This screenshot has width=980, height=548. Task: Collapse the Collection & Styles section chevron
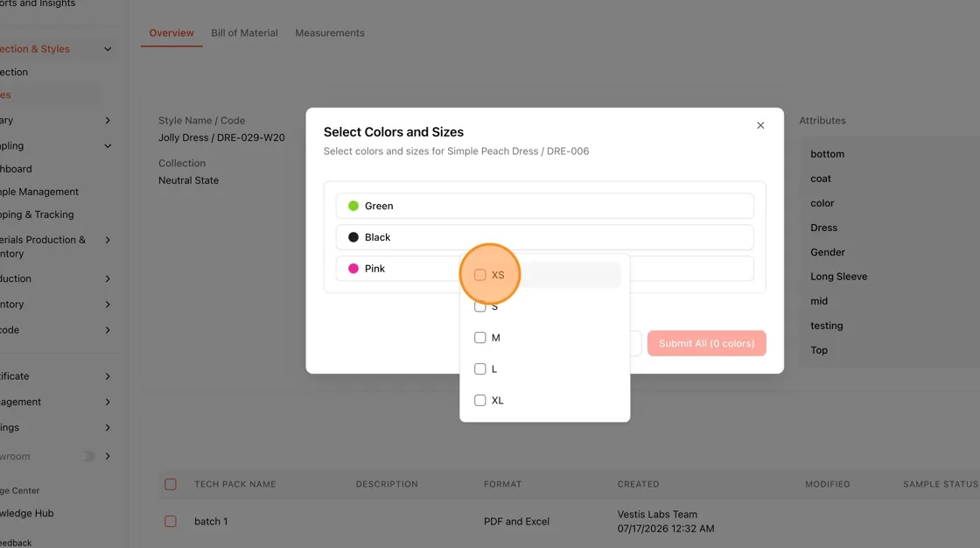click(x=108, y=49)
